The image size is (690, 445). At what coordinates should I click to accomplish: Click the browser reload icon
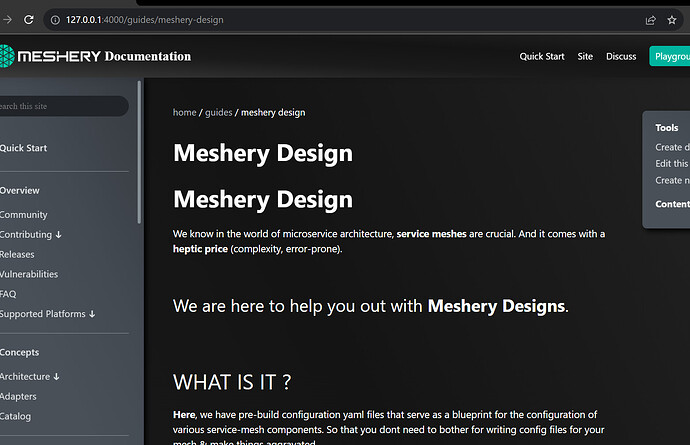point(29,20)
